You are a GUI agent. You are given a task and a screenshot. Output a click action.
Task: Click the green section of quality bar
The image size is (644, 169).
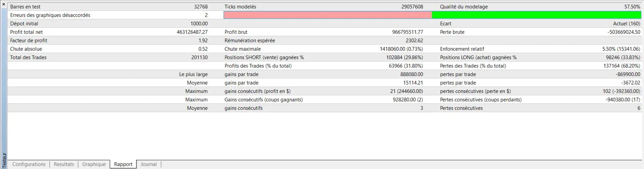(536, 15)
